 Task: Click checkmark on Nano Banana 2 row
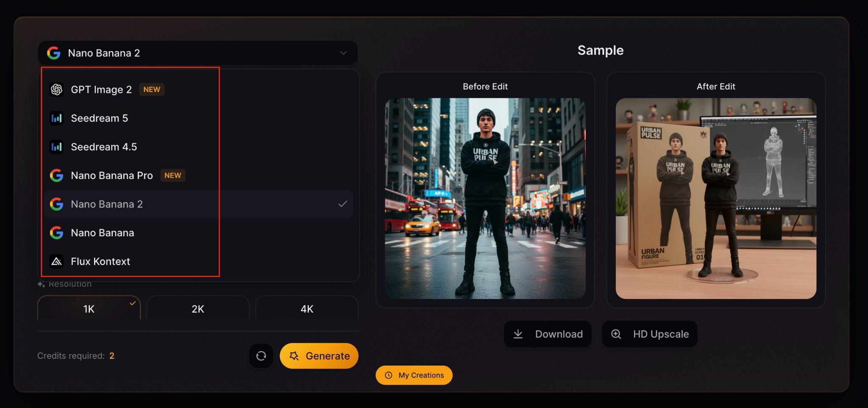pyautogui.click(x=342, y=204)
